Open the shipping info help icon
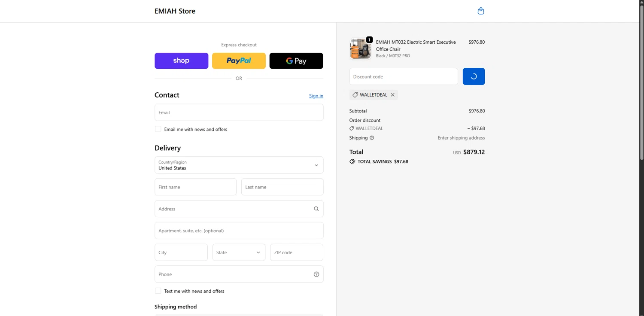The height and width of the screenshot is (316, 644). point(372,138)
